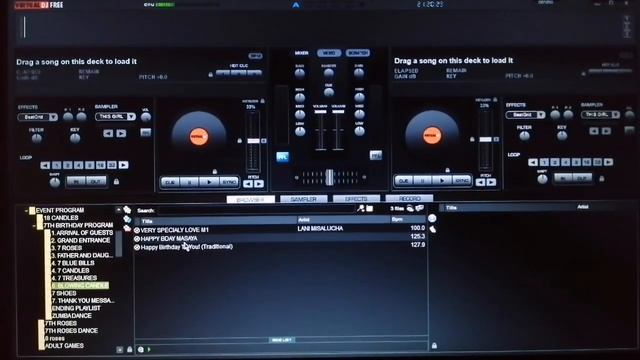640x360 pixels.
Task: Toggle lock under left turntable
Action: [x=215, y=171]
